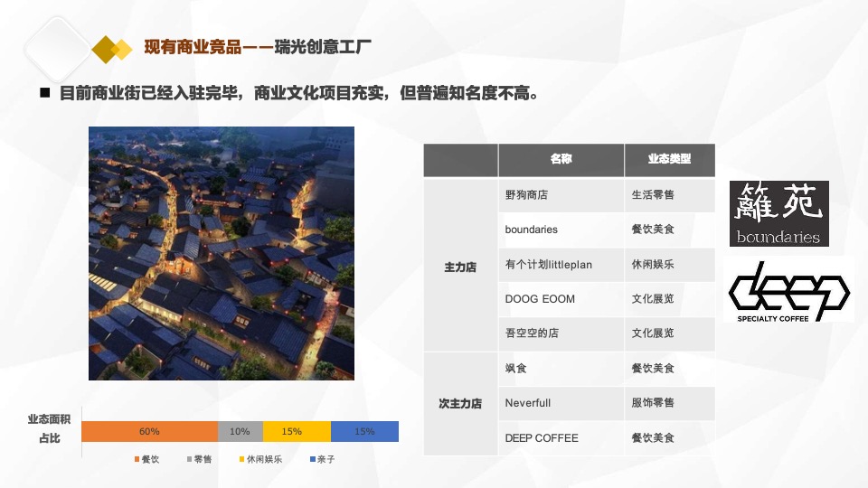This screenshot has width=868, height=488.
Task: Click the 服饰零售 type cell
Action: coord(670,403)
